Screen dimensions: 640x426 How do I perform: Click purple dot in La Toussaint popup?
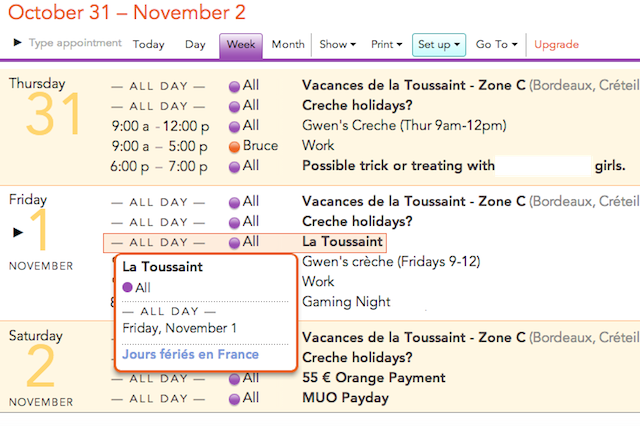coord(128,288)
